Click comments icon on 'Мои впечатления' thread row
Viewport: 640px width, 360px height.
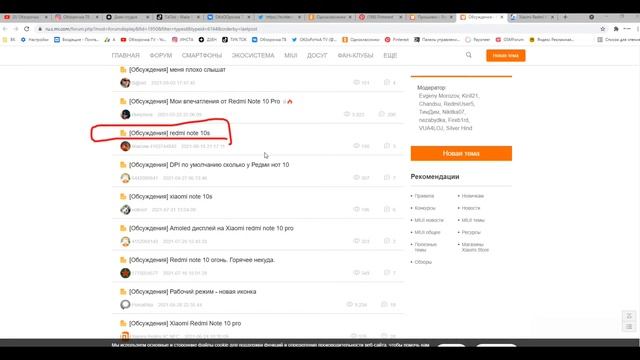[x=382, y=114]
